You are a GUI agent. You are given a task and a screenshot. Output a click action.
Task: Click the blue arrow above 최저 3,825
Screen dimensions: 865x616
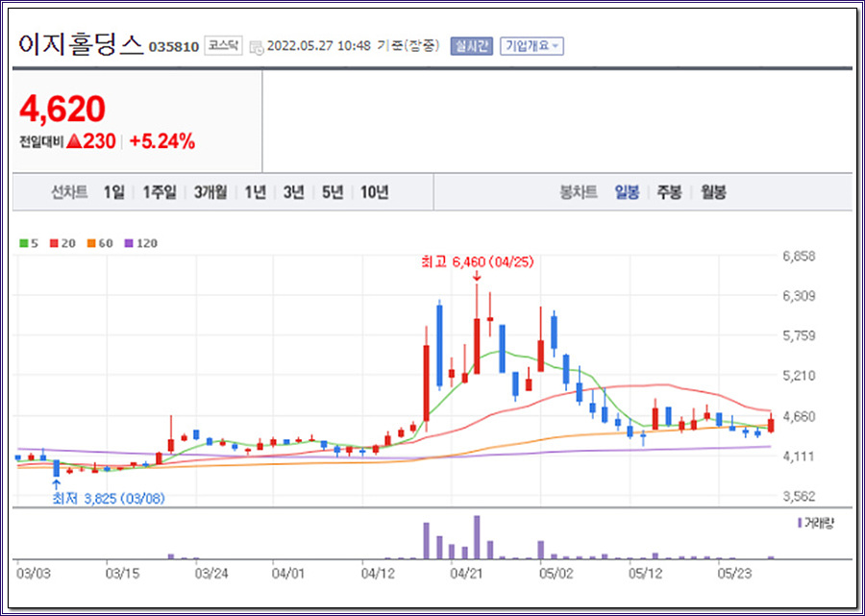pos(56,484)
